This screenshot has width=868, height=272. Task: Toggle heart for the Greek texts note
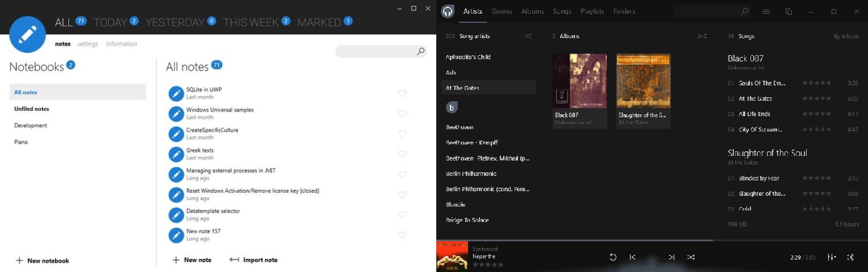point(402,154)
